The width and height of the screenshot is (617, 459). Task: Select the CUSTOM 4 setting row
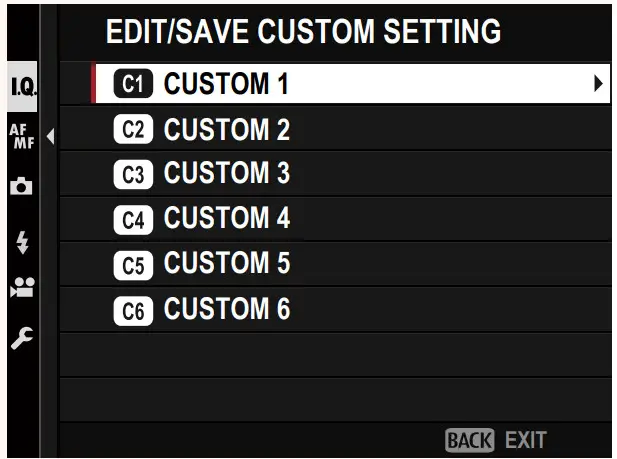226,220
